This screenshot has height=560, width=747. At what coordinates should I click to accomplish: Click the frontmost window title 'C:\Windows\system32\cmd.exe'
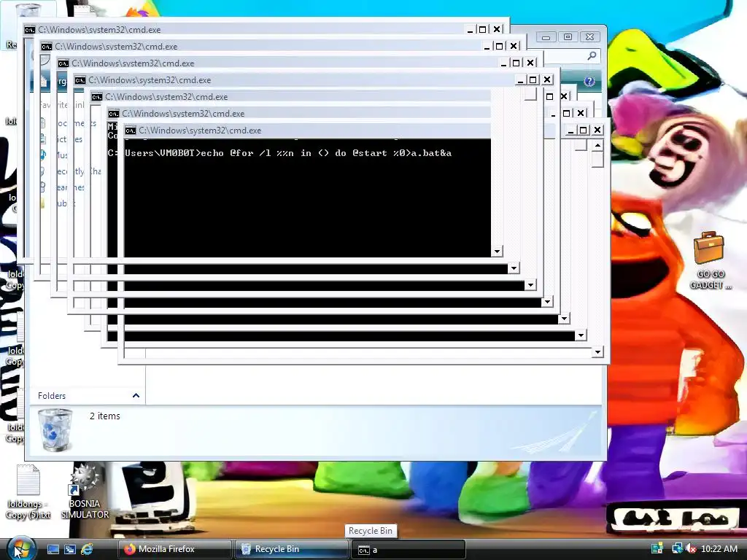coord(200,131)
